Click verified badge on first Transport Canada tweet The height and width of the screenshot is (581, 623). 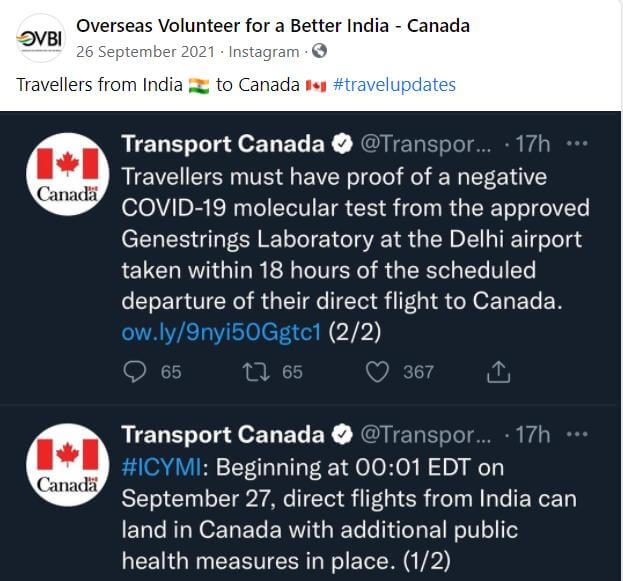coord(342,143)
